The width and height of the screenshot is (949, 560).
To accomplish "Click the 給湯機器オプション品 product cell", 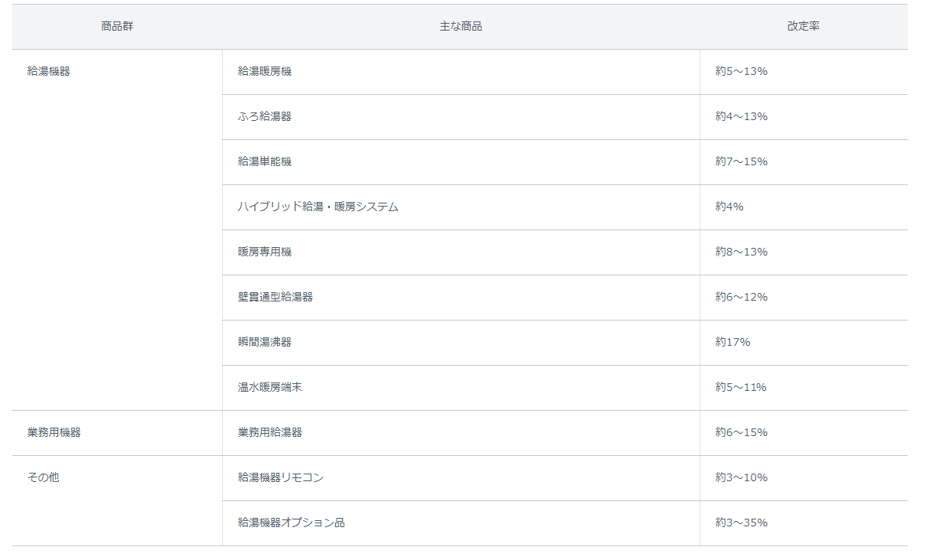I will point(292,523).
